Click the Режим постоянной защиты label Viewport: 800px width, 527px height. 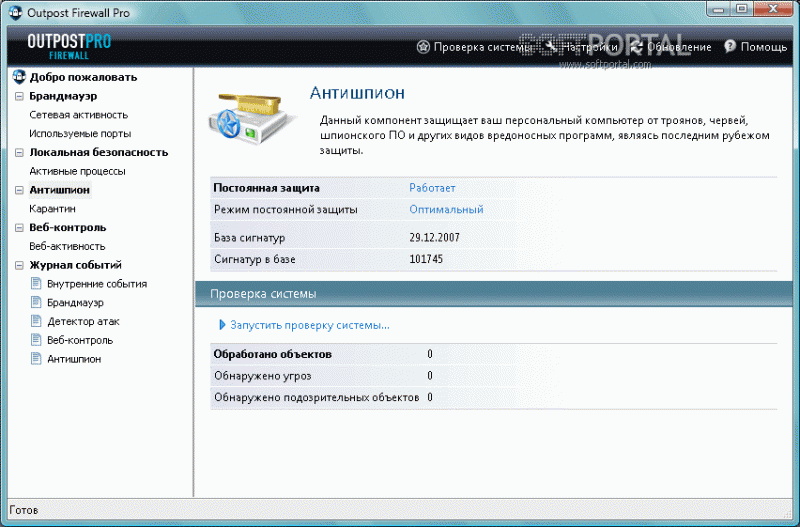click(x=286, y=209)
